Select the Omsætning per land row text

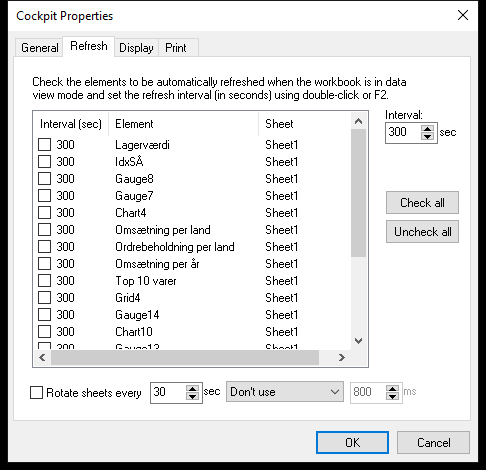(x=163, y=230)
